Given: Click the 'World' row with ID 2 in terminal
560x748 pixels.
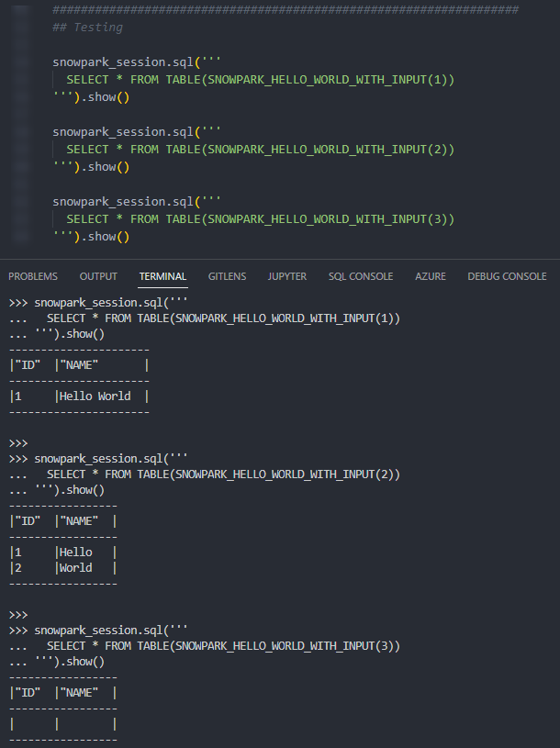Looking at the screenshot, I should [x=63, y=568].
